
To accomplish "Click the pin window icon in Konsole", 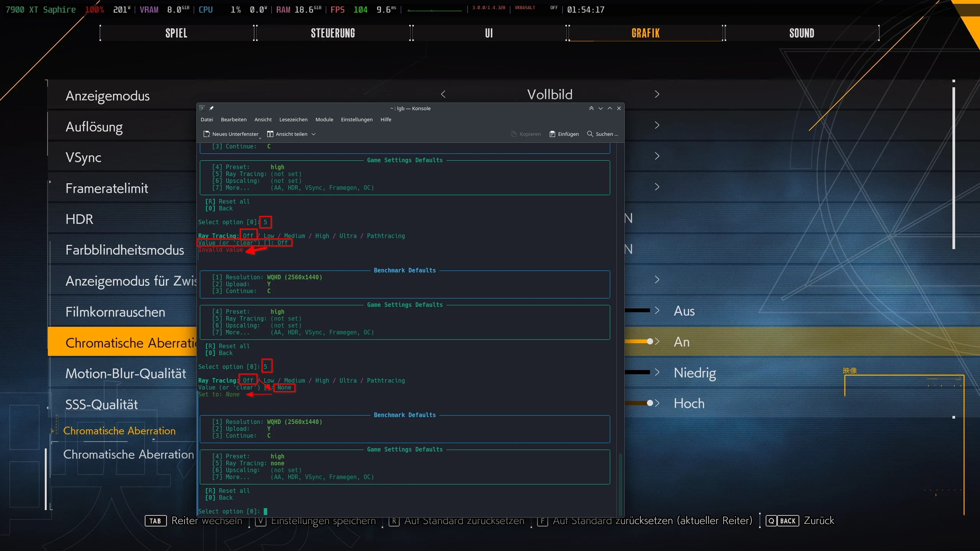I will click(211, 108).
